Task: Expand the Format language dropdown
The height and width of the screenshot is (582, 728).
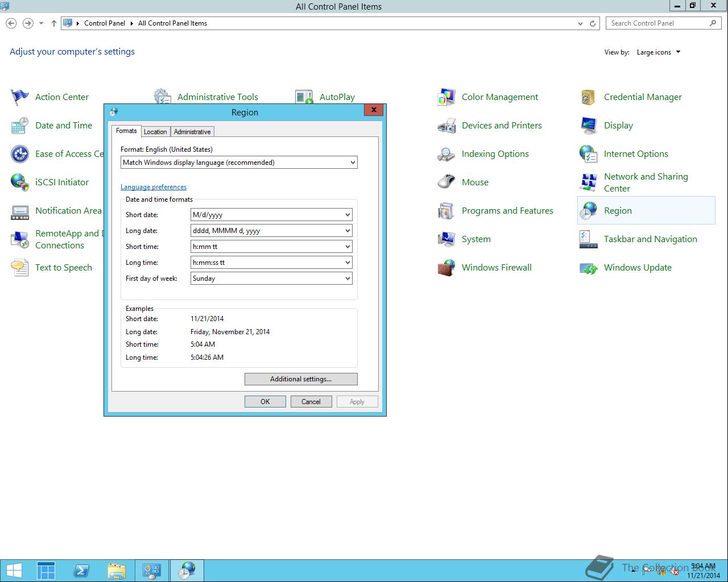Action: pyautogui.click(x=239, y=163)
